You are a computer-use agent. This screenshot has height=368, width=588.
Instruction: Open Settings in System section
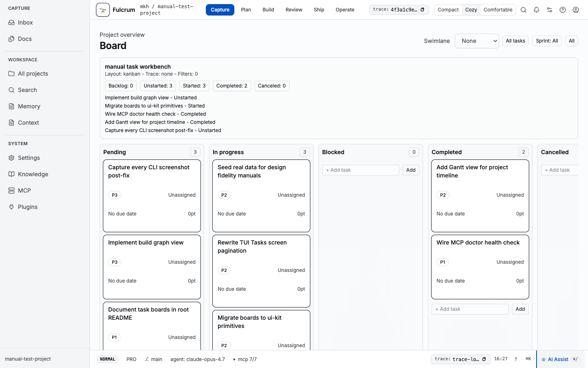(45, 158)
